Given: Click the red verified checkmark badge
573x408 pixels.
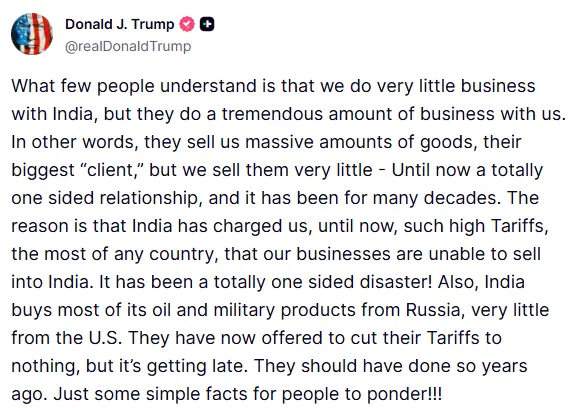Looking at the screenshot, I should tap(187, 24).
